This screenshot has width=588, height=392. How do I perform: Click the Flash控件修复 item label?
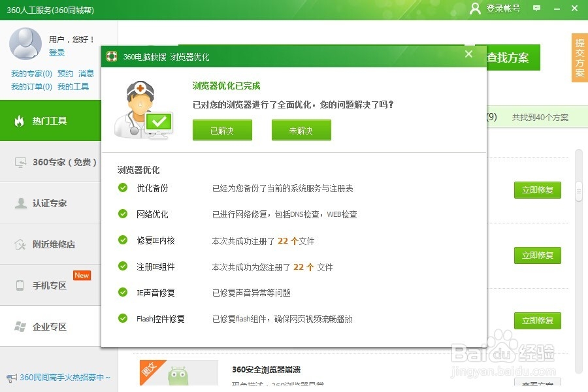point(161,319)
